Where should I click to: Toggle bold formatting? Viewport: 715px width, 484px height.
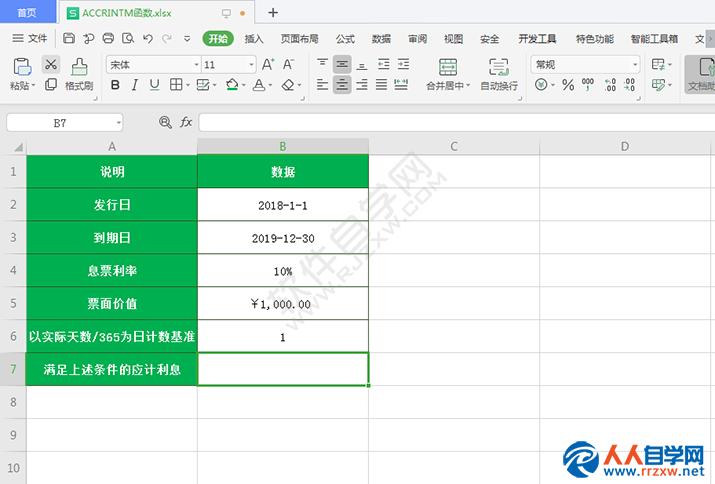(115, 84)
